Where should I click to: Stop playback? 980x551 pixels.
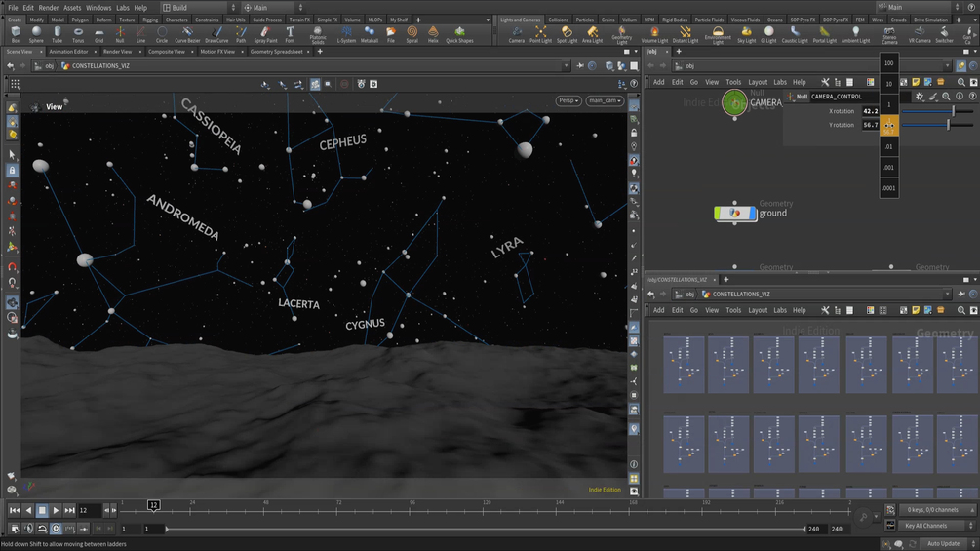pyautogui.click(x=42, y=510)
